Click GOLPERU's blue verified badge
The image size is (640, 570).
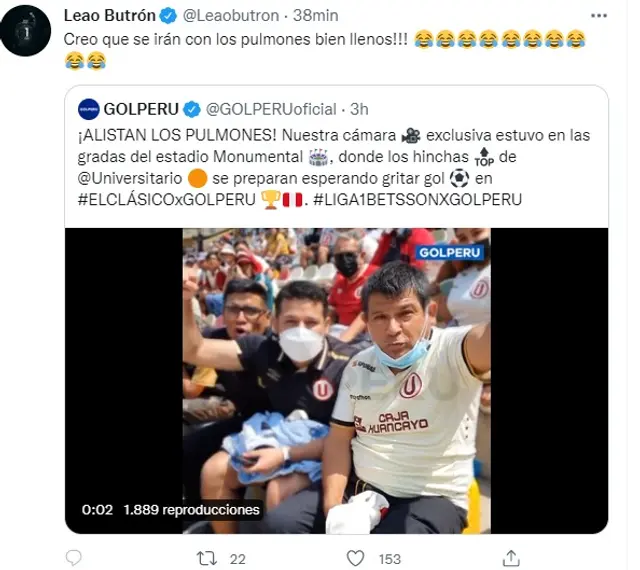click(x=192, y=109)
